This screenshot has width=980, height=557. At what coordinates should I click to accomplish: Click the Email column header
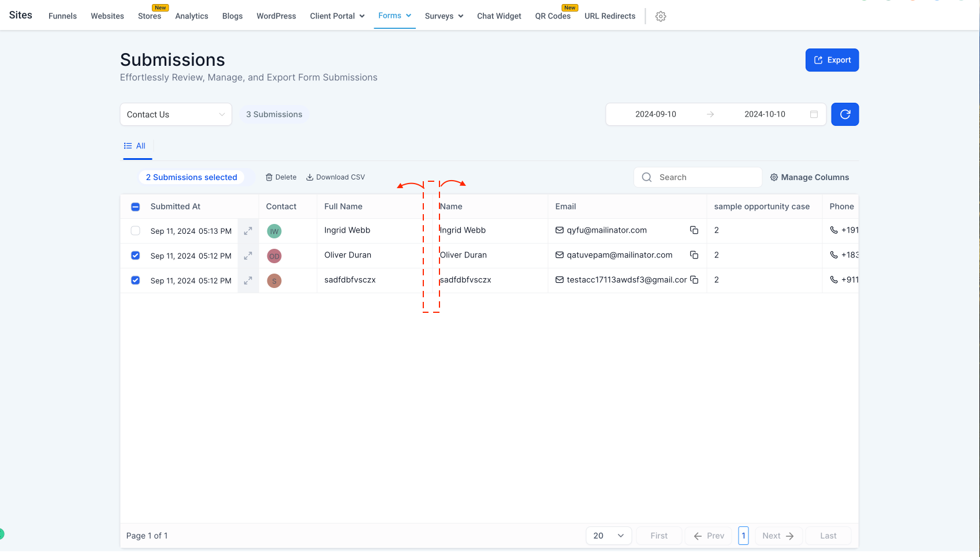coord(566,207)
